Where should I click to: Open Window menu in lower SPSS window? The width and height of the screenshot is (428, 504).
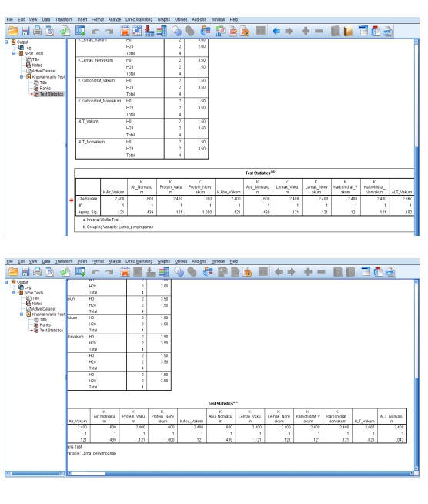pos(218,261)
